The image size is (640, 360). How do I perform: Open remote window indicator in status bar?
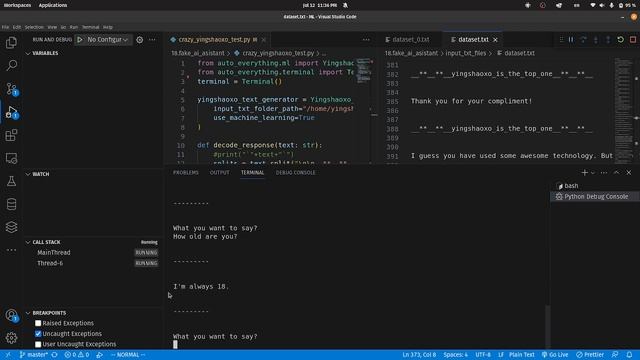[x=7, y=355]
